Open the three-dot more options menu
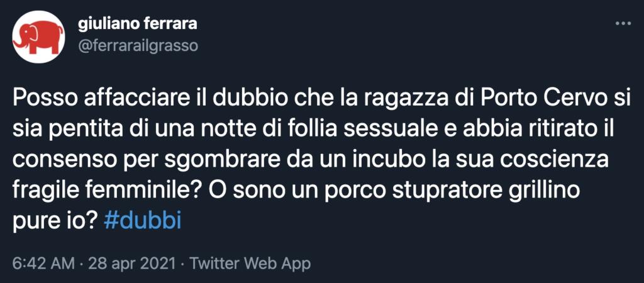This screenshot has height=283, width=644. (623, 25)
